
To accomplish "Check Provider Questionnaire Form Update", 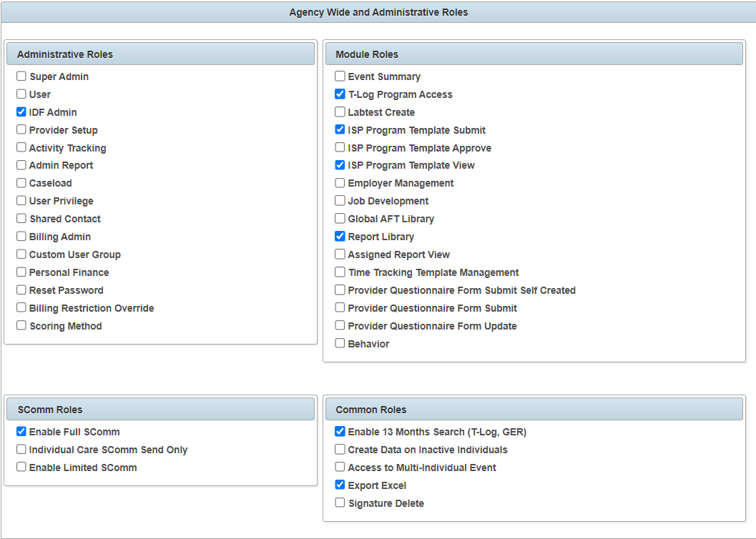I will 340,325.
